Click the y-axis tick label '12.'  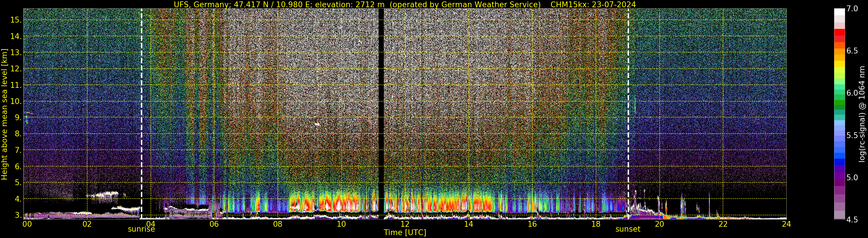click(x=16, y=69)
